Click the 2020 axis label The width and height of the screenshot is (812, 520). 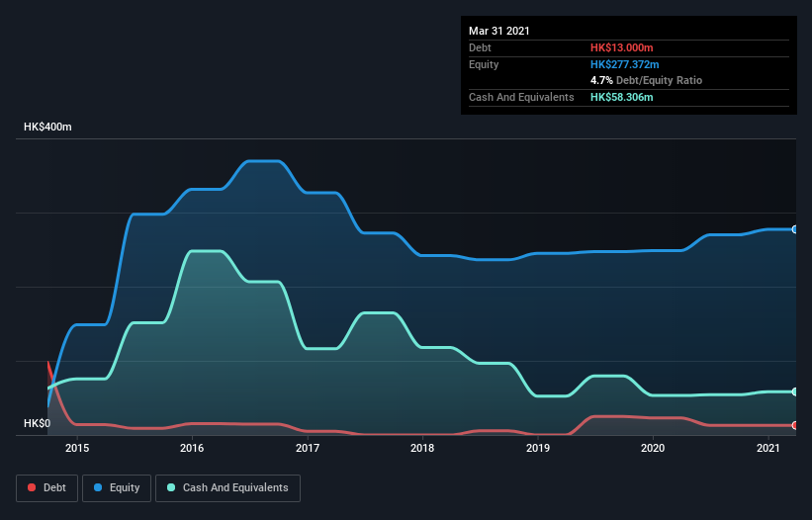coord(653,448)
